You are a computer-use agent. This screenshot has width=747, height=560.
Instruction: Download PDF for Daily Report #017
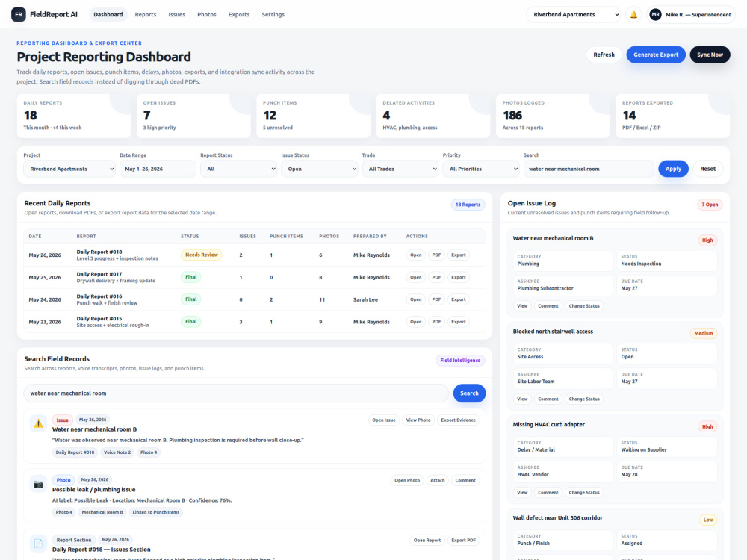click(x=436, y=278)
